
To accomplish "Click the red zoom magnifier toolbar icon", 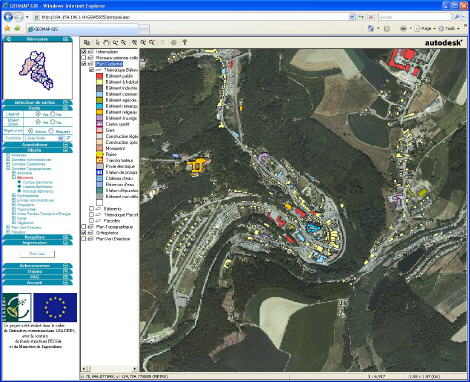I will (152, 43).
